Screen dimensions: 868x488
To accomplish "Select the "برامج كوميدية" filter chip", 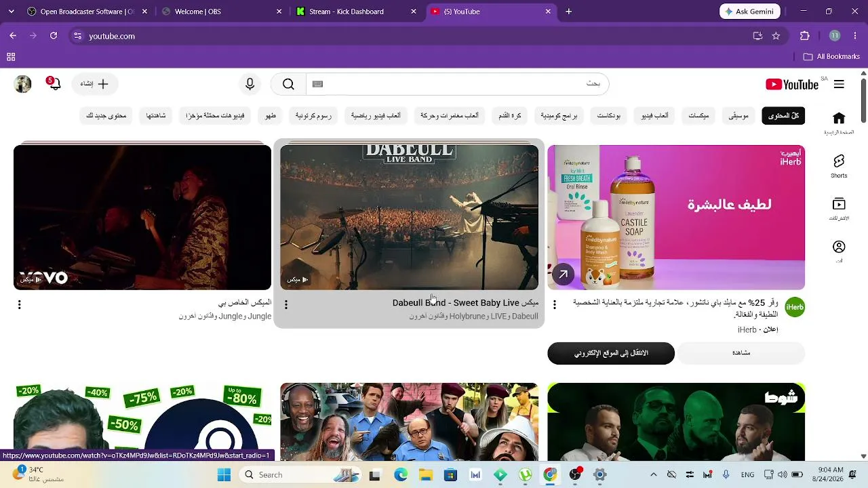I will tap(559, 116).
